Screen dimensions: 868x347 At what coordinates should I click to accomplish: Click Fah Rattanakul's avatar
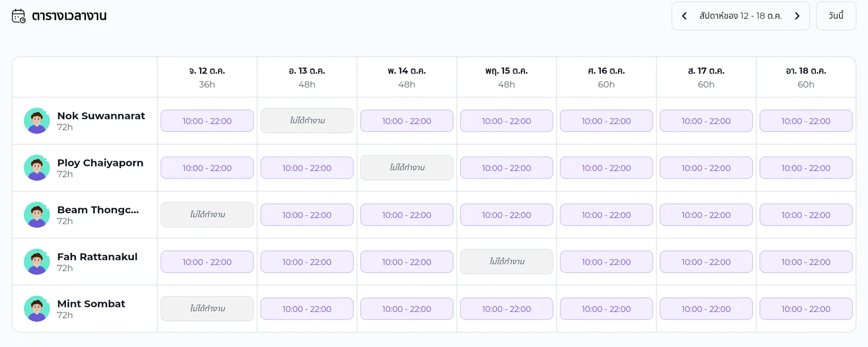(x=37, y=262)
